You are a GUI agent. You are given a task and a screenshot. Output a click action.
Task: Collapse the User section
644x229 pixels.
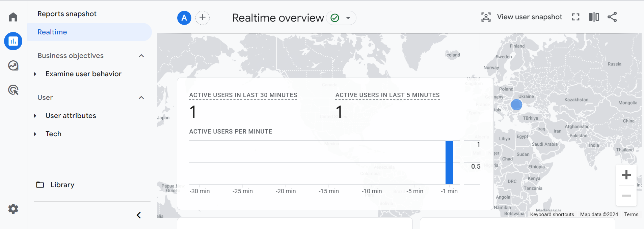(141, 97)
